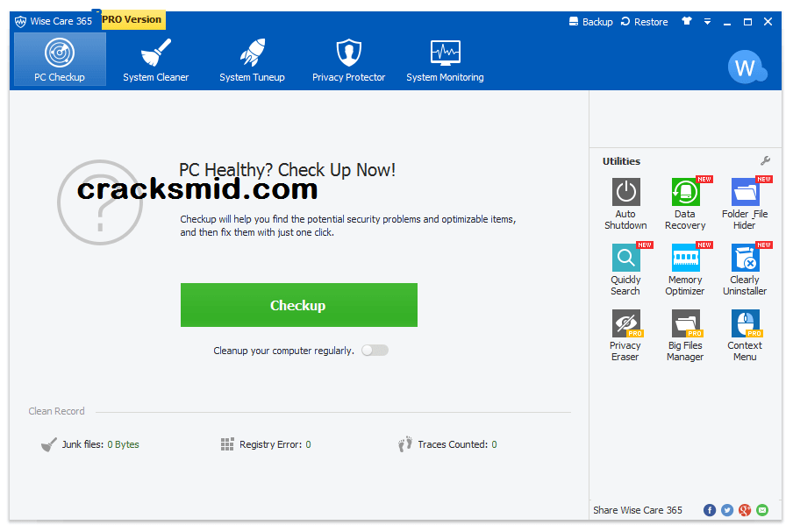This screenshot has width=793, height=532.
Task: Toggle Cleanup your computer regularly switch
Action: pyautogui.click(x=375, y=350)
